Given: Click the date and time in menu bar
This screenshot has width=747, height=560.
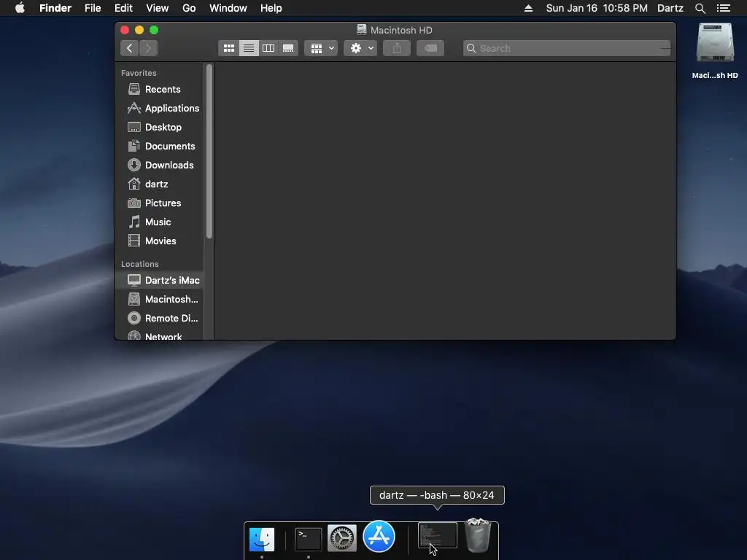Looking at the screenshot, I should point(597,8).
